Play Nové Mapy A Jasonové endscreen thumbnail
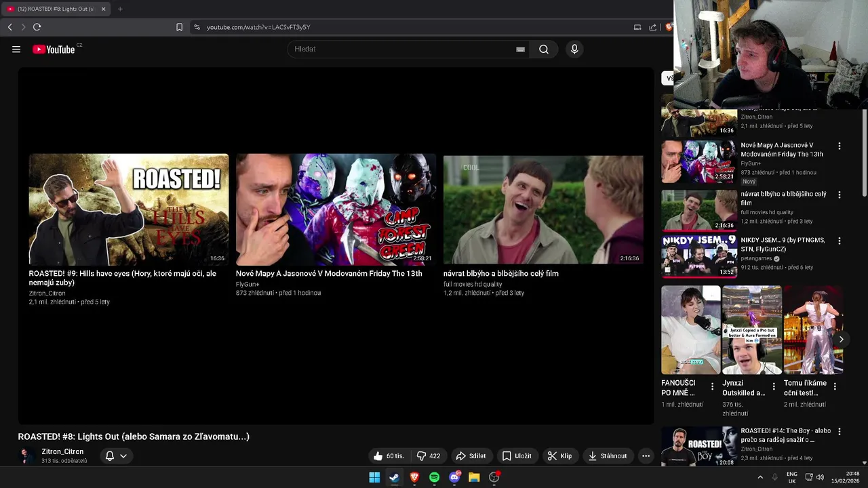This screenshot has height=488, width=868. [x=336, y=209]
